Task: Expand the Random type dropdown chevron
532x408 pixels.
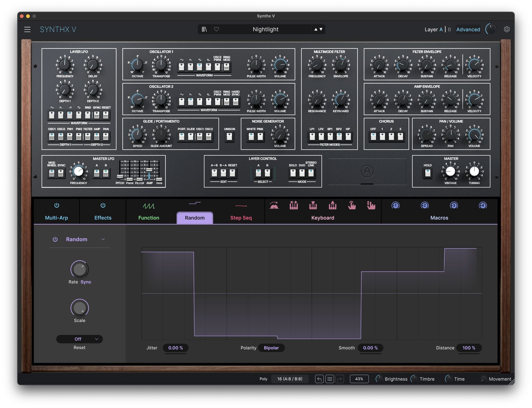Action: click(103, 239)
